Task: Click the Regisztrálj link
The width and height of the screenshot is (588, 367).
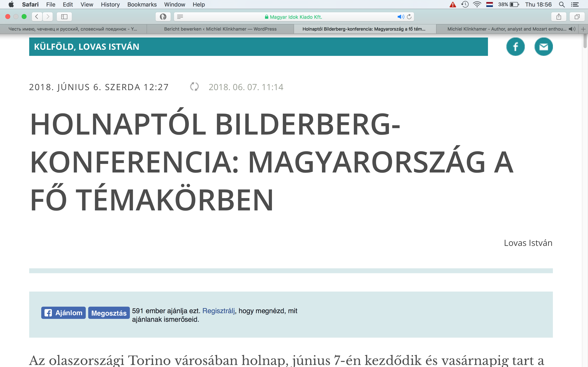Action: point(218,311)
